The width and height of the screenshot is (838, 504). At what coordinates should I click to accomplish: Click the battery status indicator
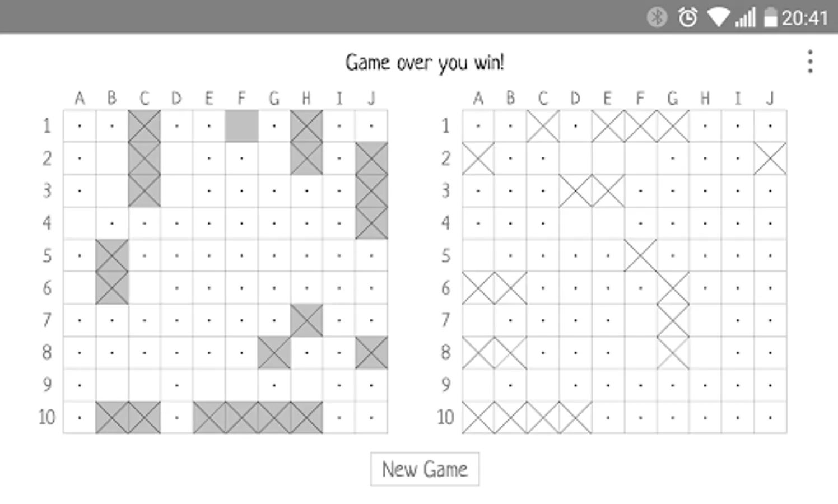coord(771,17)
